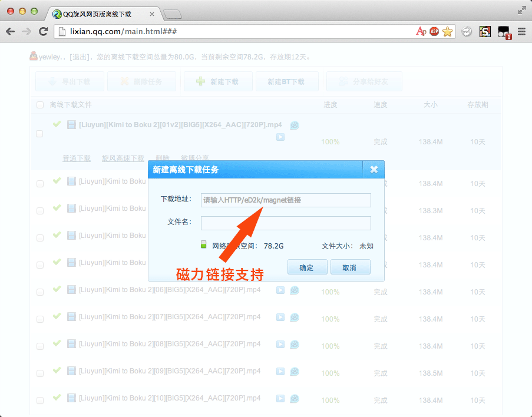This screenshot has width=532, height=417.
Task: Go back with the browser back arrow
Action: (x=11, y=32)
